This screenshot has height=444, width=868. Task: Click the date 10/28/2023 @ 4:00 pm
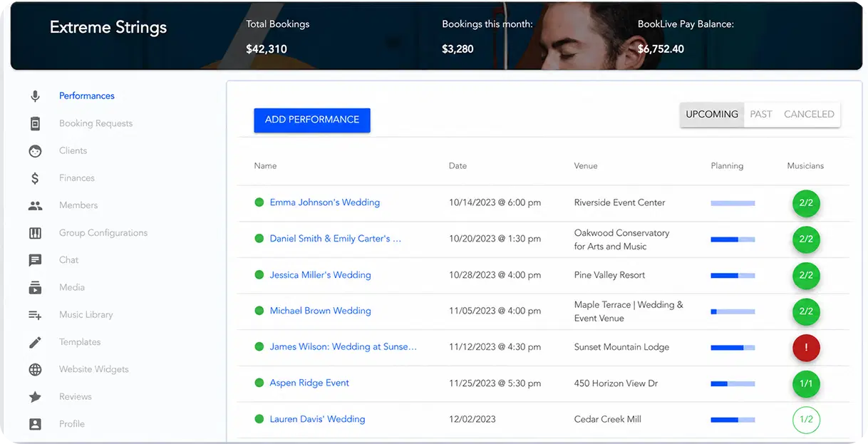(495, 275)
